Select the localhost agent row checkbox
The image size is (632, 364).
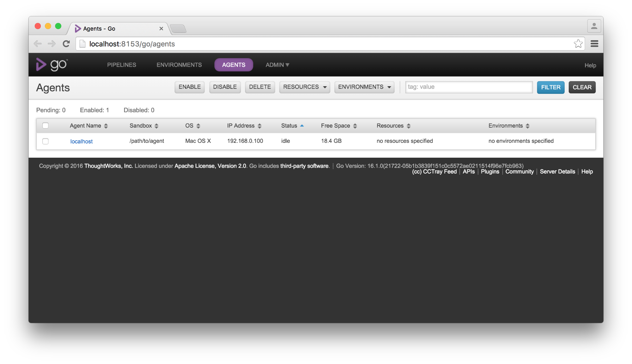45,141
